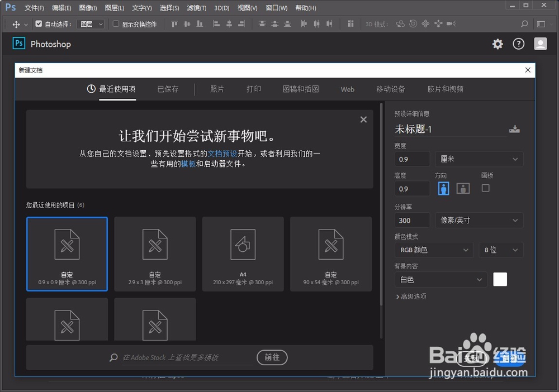Viewport: 559px width, 392px height.
Task: Enable the 画板 artboard checkbox
Action: 485,188
